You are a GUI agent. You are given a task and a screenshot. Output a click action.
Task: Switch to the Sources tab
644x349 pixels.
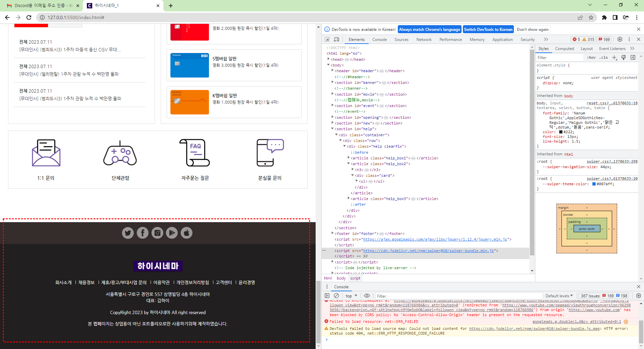(401, 40)
